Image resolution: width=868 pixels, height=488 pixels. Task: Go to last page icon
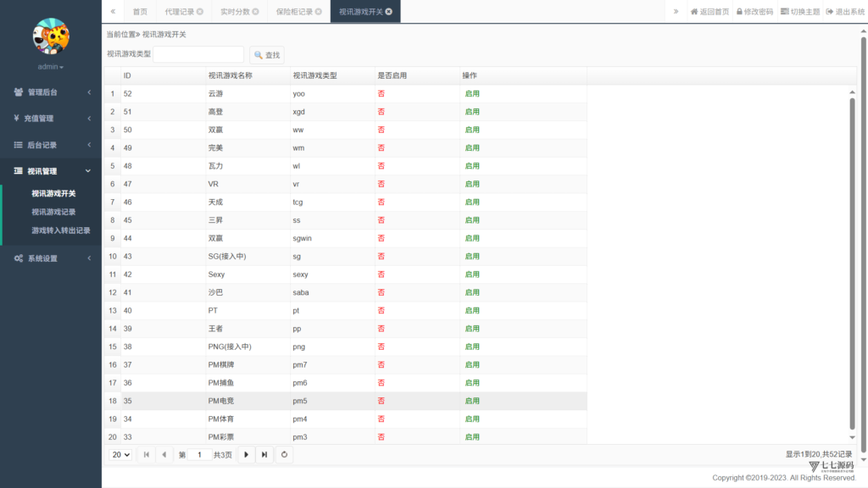coord(264,455)
